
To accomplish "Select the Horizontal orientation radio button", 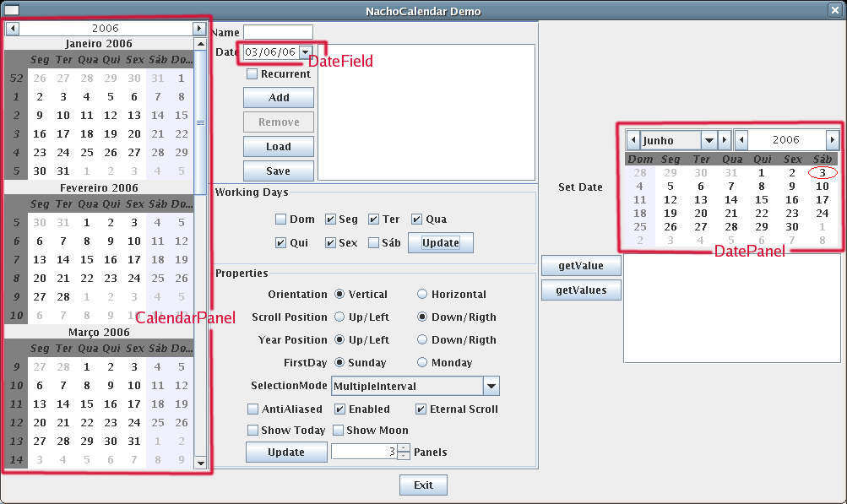I will pos(422,295).
